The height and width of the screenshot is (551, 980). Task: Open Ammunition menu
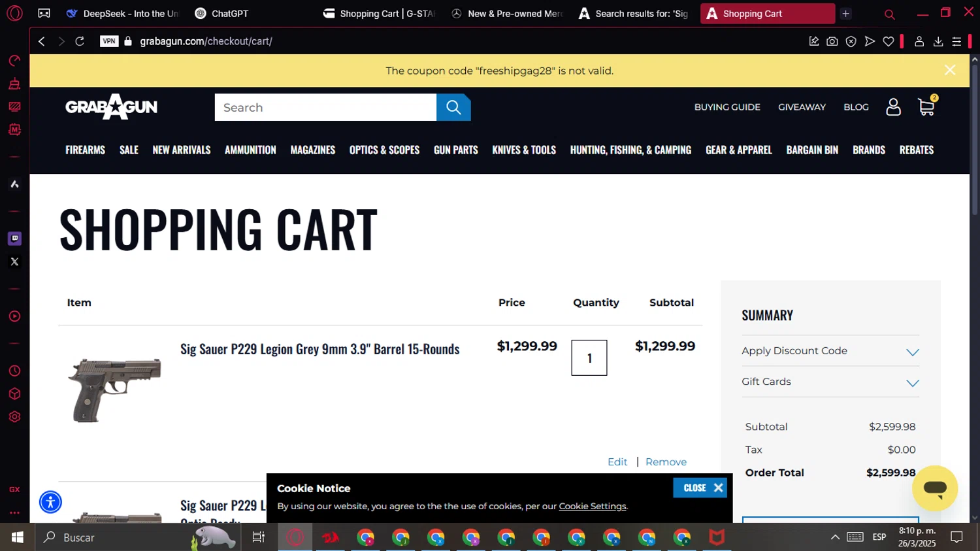tap(250, 150)
